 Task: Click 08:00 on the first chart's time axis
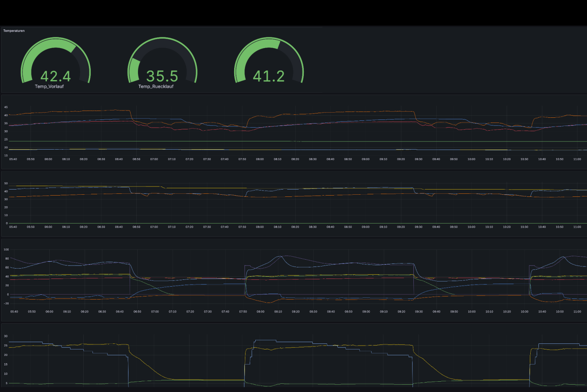coord(260,159)
